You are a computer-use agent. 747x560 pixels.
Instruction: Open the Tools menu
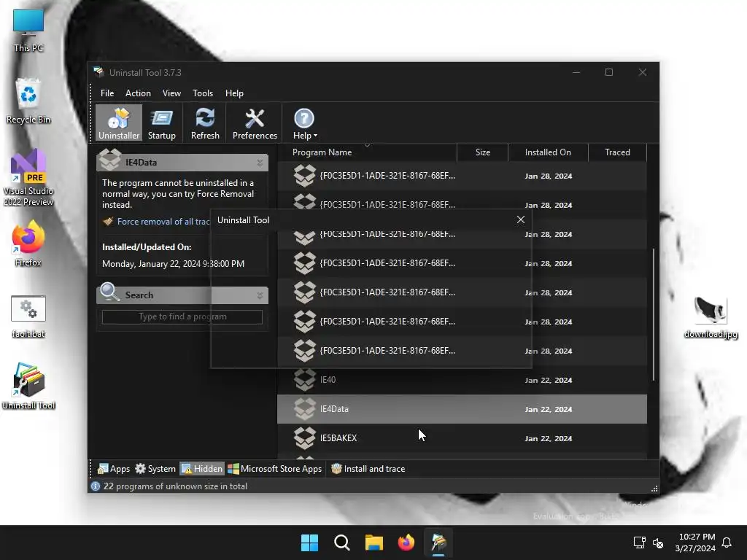pos(203,93)
